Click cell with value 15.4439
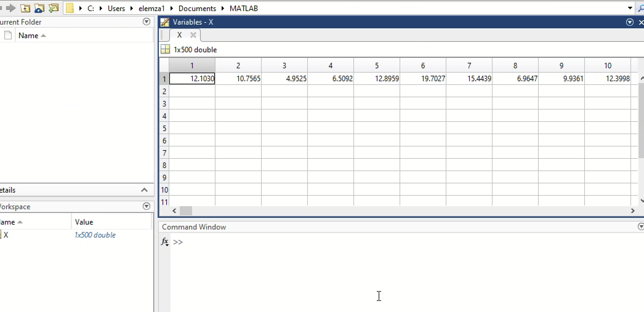644x312 pixels. (x=469, y=79)
